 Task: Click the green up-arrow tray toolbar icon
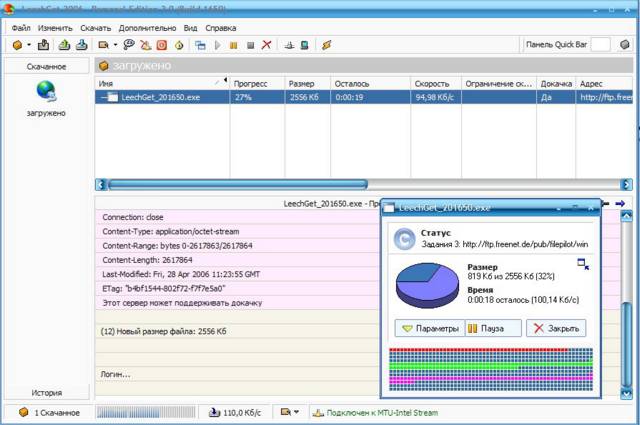[64, 45]
